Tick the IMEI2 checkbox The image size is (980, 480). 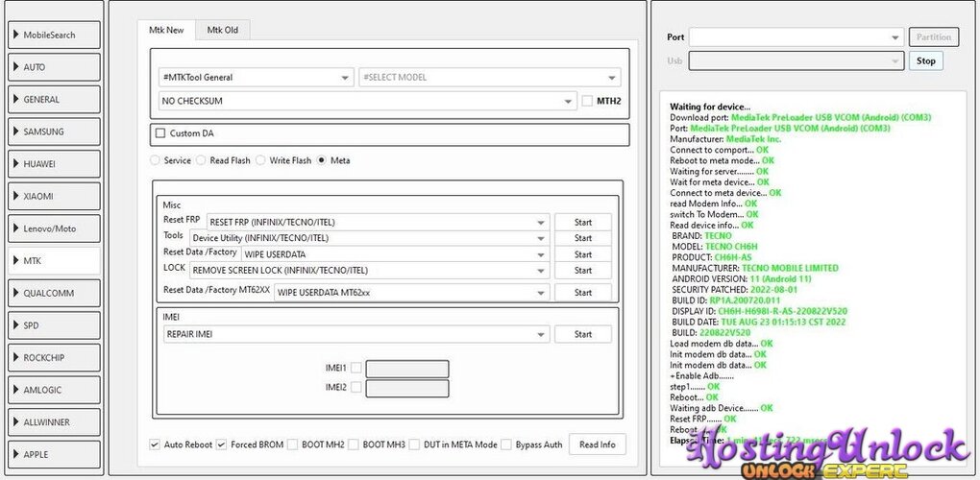pos(355,388)
